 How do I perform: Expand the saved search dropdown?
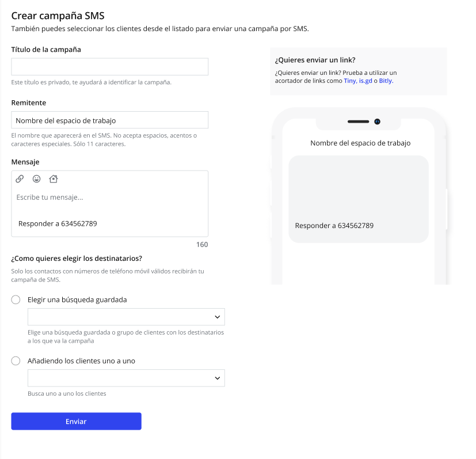[126, 317]
